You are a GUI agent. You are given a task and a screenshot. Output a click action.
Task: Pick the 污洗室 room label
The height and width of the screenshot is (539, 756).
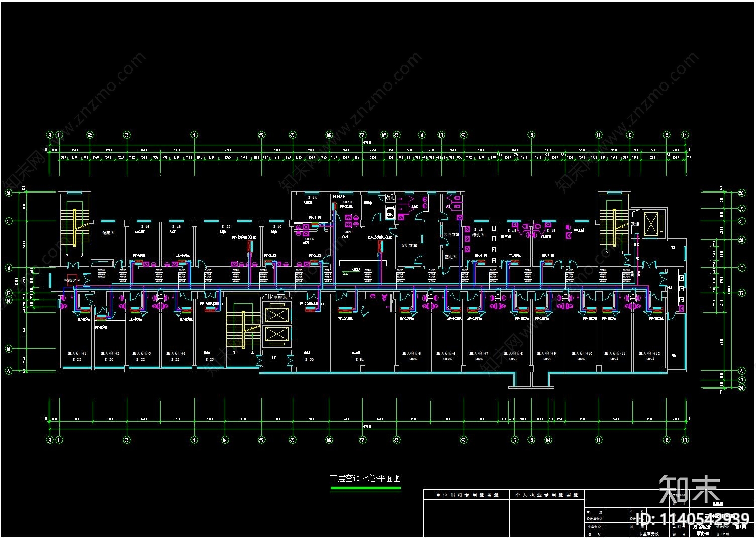(x=479, y=235)
